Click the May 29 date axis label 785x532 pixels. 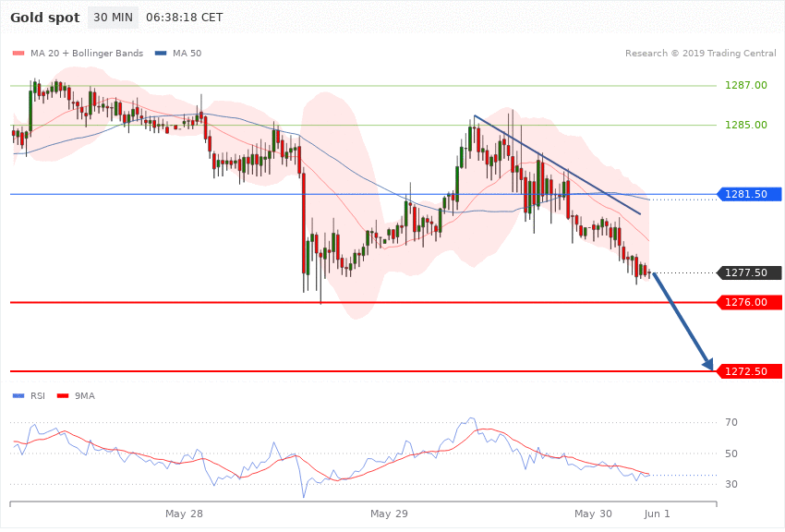[389, 514]
